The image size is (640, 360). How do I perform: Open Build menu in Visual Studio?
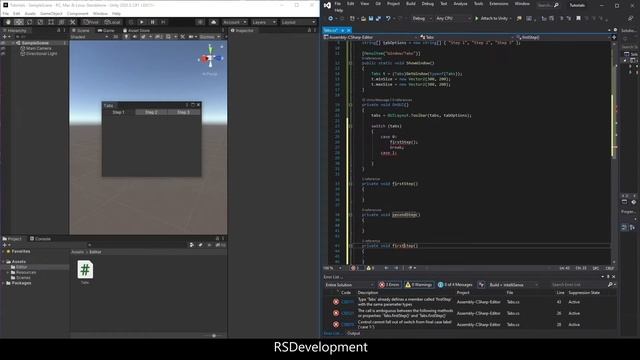(x=411, y=4)
